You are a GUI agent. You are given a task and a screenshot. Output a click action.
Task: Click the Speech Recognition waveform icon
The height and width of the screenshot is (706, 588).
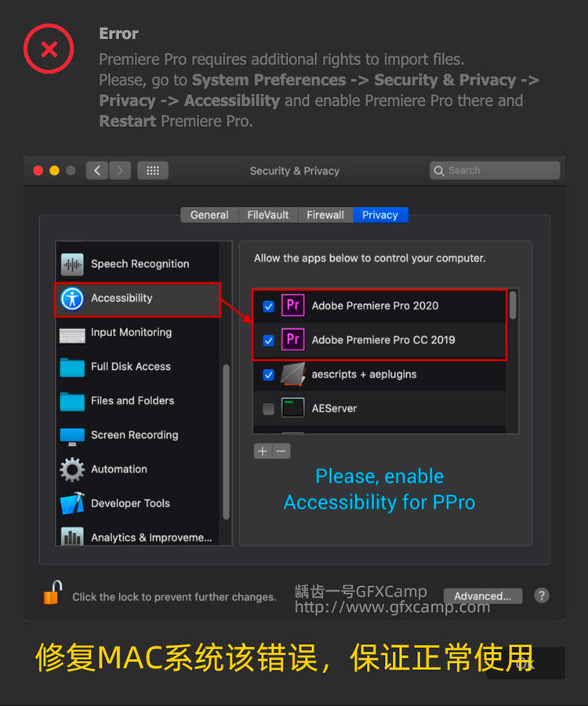(x=72, y=264)
